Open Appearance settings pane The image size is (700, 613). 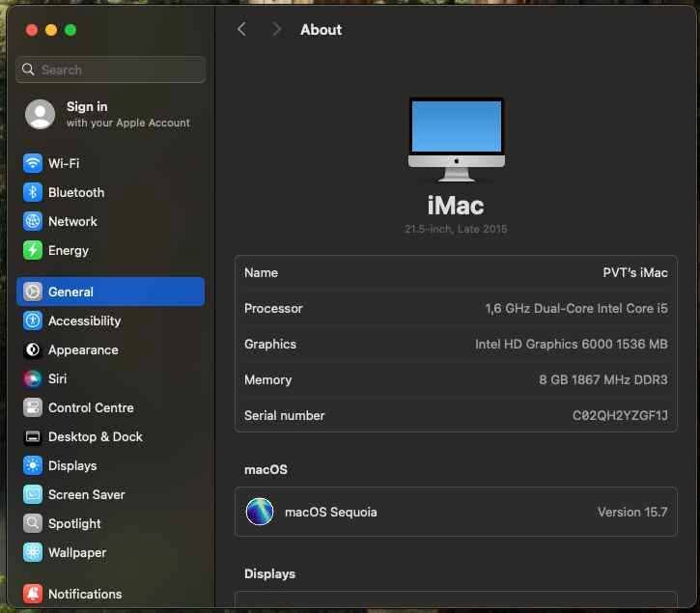(83, 349)
